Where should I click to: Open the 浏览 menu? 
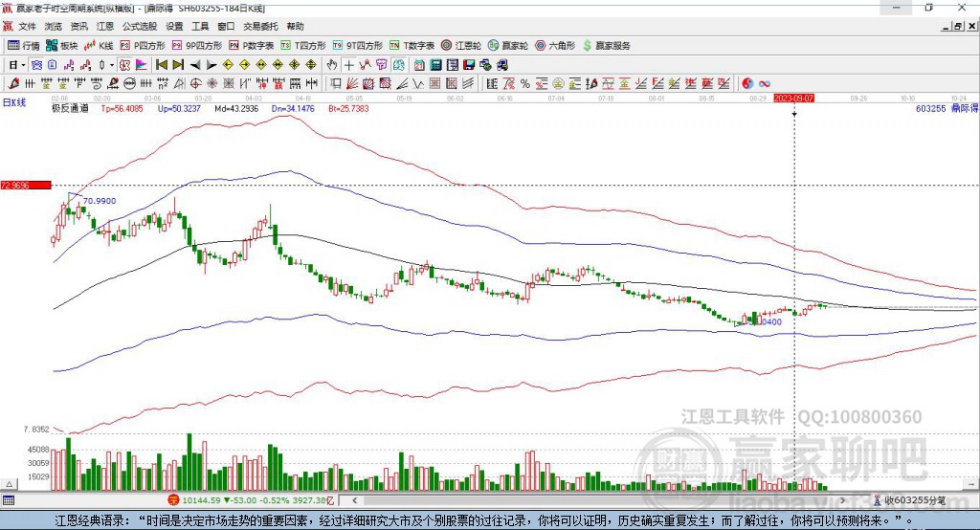54,26
